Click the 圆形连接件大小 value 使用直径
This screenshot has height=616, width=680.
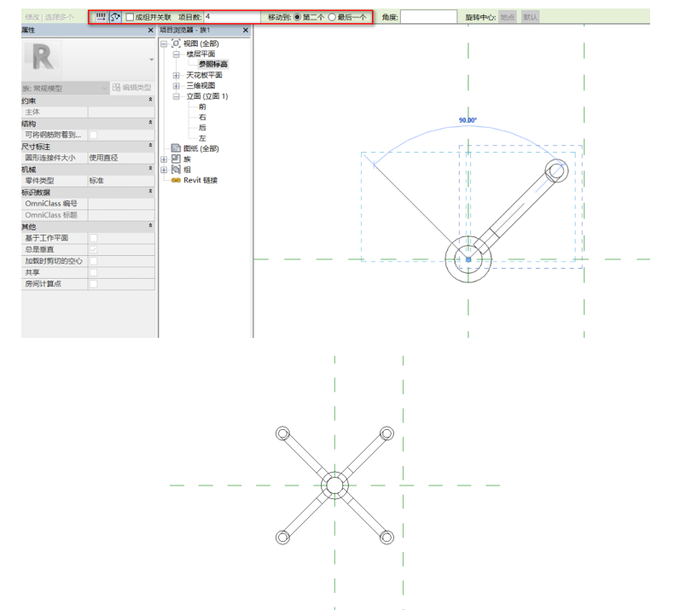121,158
